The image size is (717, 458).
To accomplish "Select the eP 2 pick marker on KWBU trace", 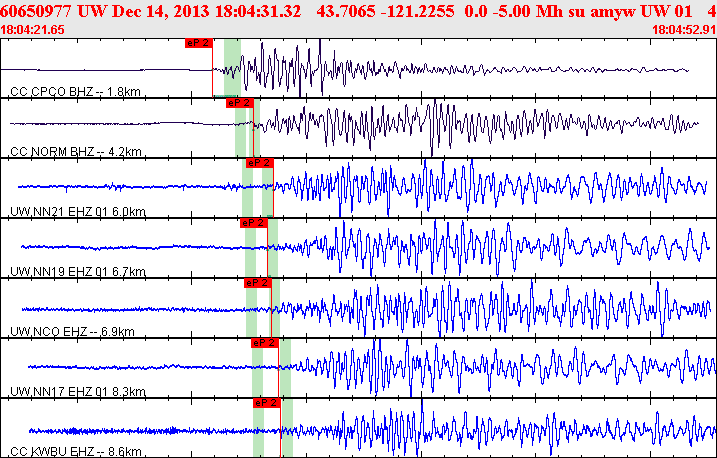I will click(267, 403).
